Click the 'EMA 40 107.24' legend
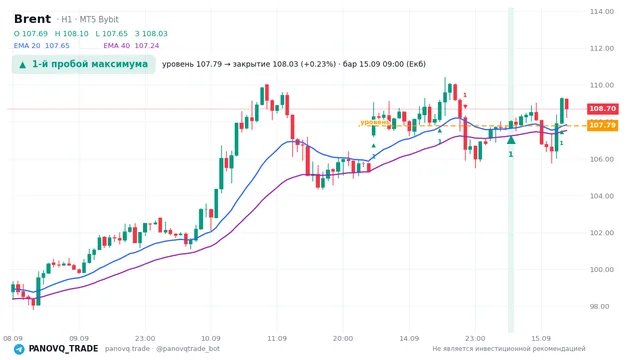This screenshot has width=640, height=360. pyautogui.click(x=131, y=46)
